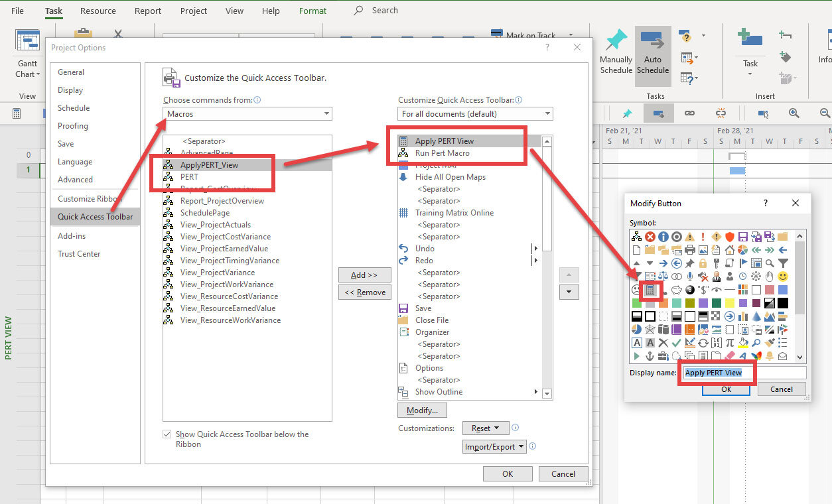Open the Choose commands from Macros dropdown
This screenshot has height=504, width=832.
pos(247,114)
